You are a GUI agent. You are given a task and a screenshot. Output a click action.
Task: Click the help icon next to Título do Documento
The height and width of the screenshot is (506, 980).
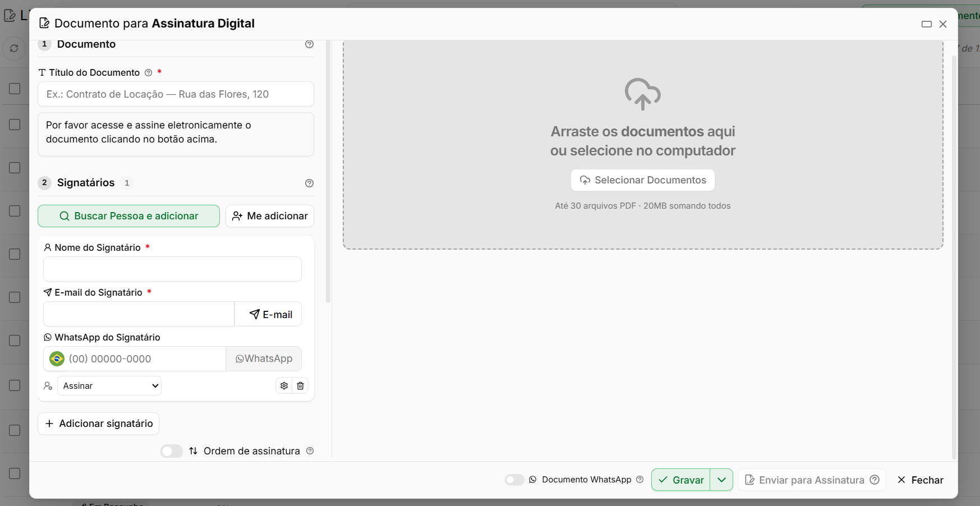pyautogui.click(x=148, y=73)
